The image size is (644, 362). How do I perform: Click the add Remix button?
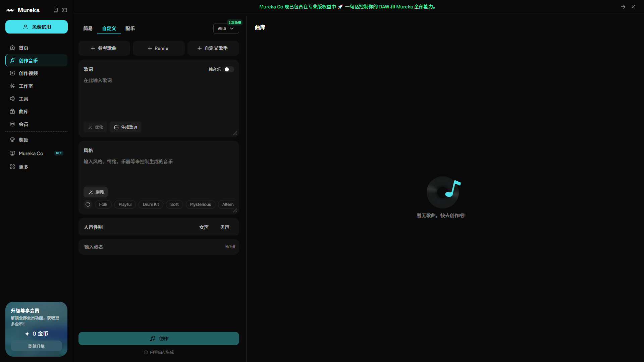pos(159,48)
